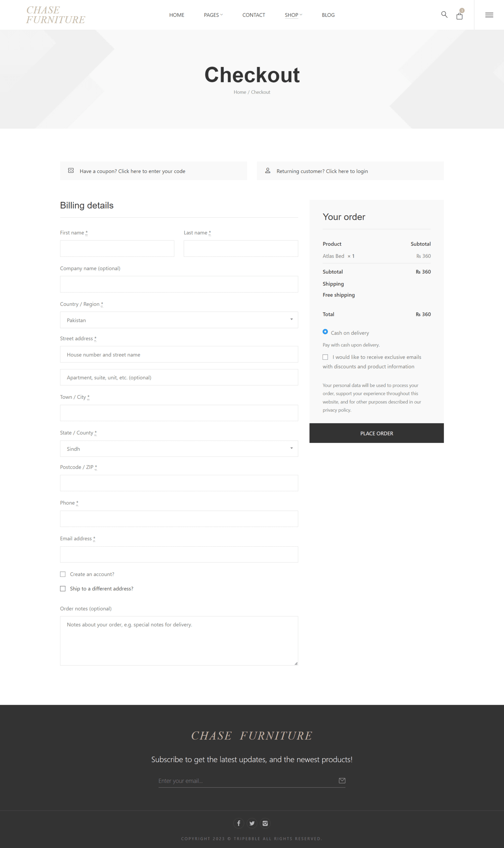504x848 pixels.
Task: Check Ship to a different address
Action: pyautogui.click(x=63, y=589)
